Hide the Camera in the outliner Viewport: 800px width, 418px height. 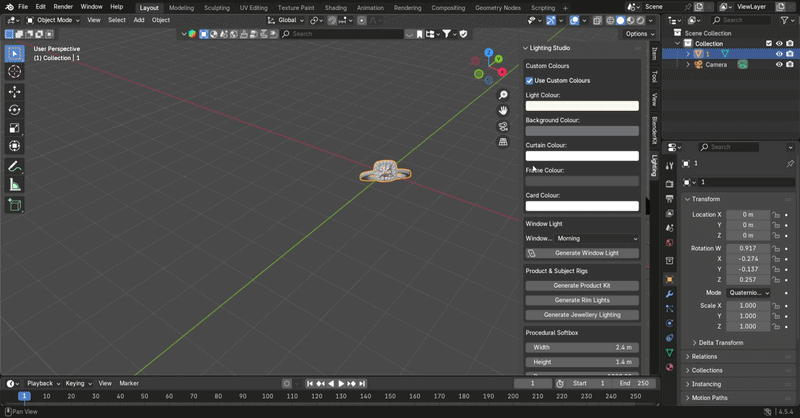point(779,64)
